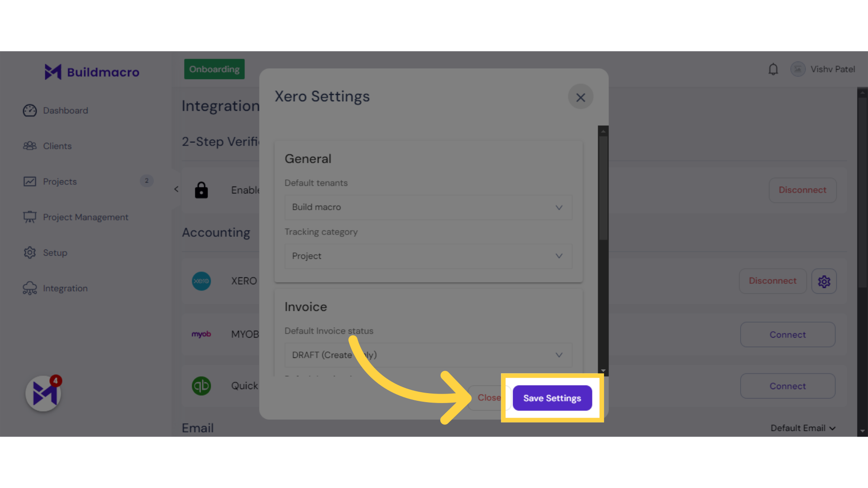Click Vishy Patel profile avatar
This screenshot has width=868, height=488.
point(798,69)
